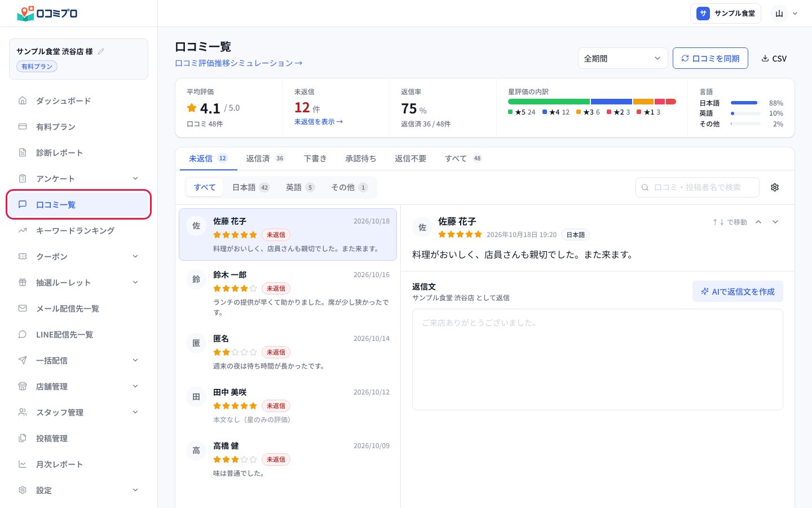Click the メール配信先一覧 envelope icon
This screenshot has width=812, height=508.
tap(23, 308)
